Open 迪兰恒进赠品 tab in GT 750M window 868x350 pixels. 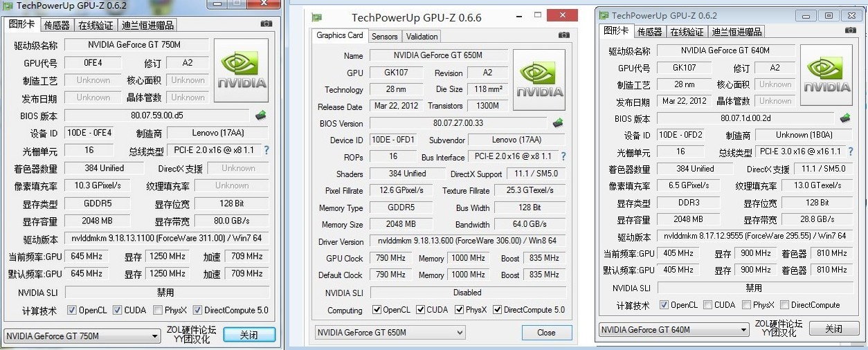pyautogui.click(x=147, y=25)
